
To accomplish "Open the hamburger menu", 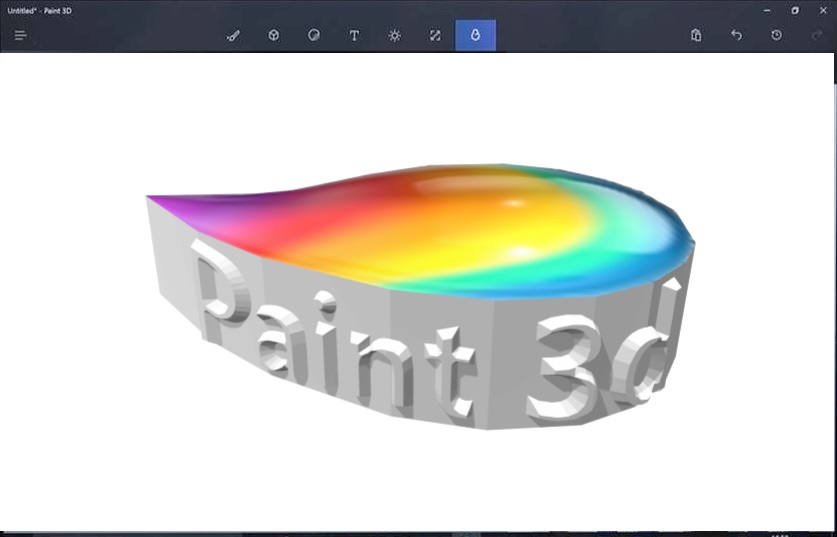I will point(20,36).
